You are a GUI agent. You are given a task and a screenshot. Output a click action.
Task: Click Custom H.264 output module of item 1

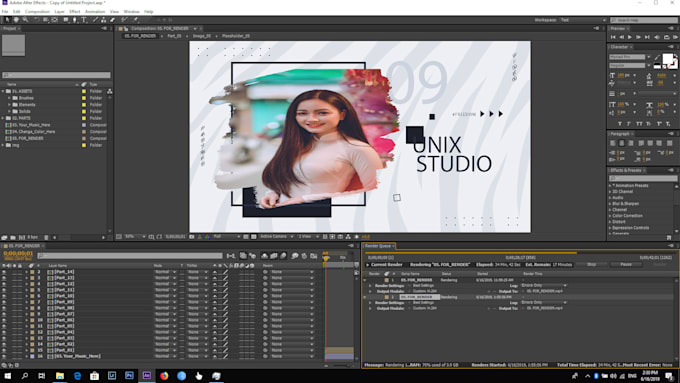(x=425, y=291)
